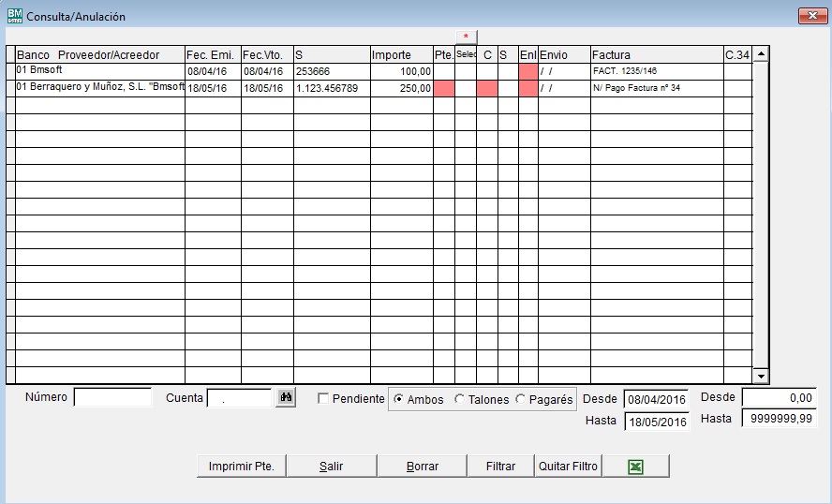The height and width of the screenshot is (504, 832).
Task: Click the red asterisk button above grid
Action: [466, 37]
